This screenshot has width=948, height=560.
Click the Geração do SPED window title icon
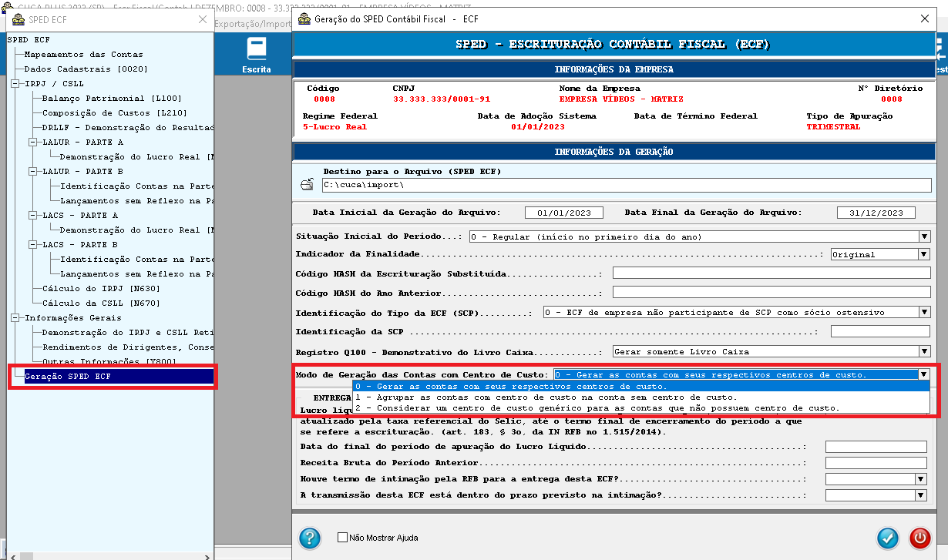(x=304, y=18)
